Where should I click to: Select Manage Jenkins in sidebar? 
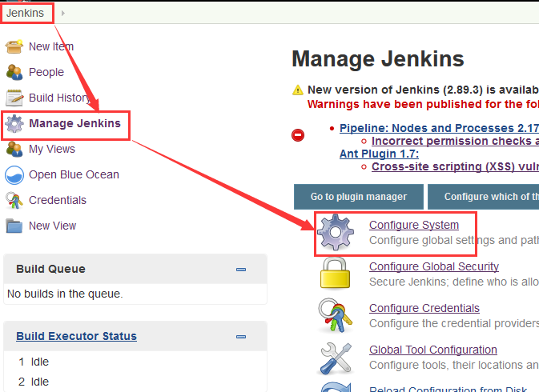pos(75,123)
